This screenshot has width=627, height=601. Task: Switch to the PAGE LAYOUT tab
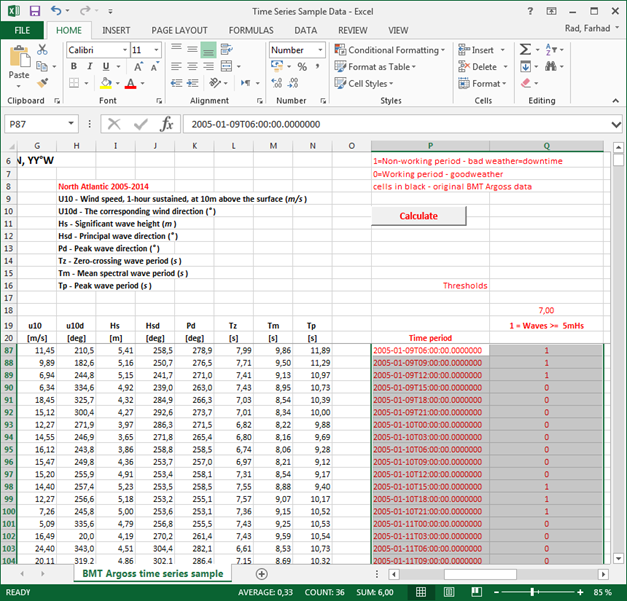pyautogui.click(x=179, y=30)
